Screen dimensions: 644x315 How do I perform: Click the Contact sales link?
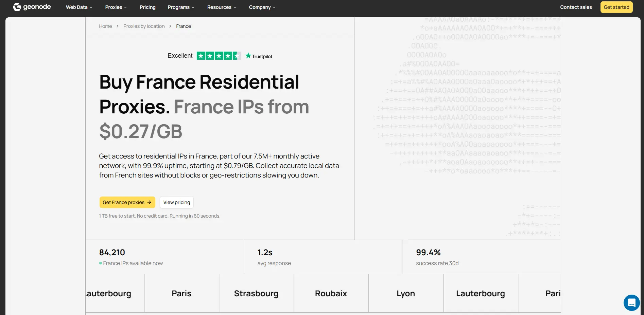(576, 7)
